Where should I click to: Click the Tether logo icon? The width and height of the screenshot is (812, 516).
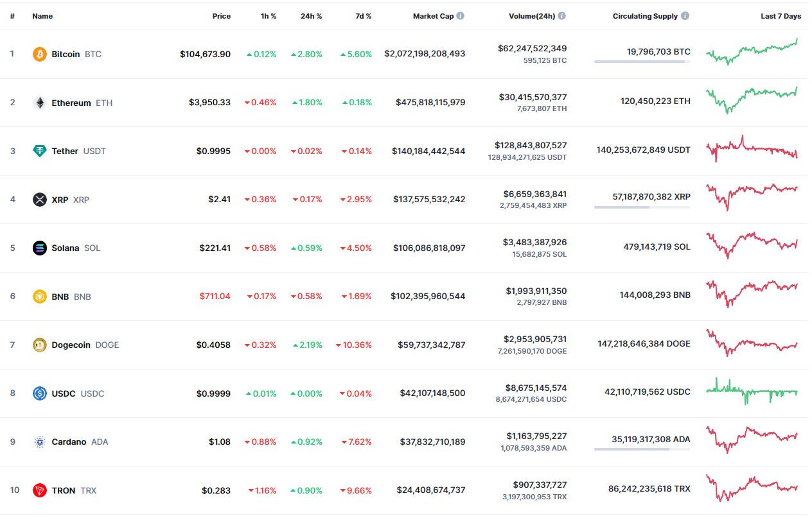coord(40,151)
